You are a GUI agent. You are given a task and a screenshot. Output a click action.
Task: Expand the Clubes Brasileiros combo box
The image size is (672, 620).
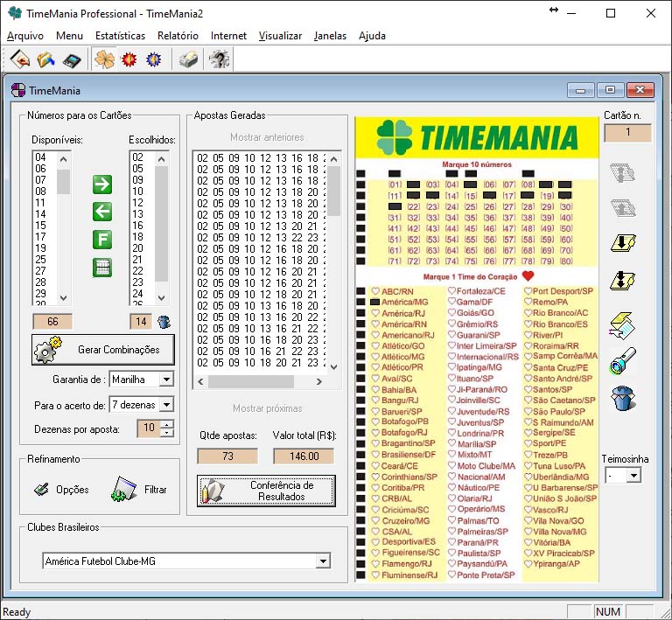[x=323, y=561]
